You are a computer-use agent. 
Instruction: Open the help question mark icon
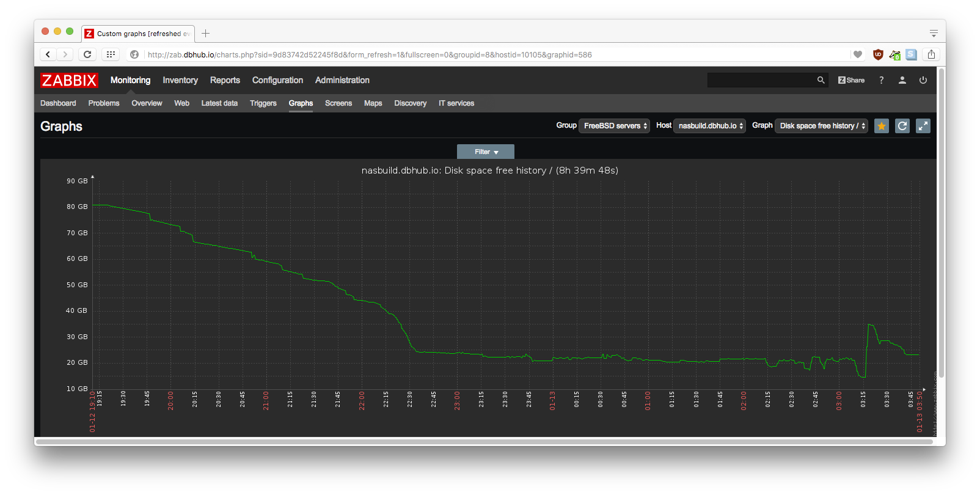tap(881, 80)
